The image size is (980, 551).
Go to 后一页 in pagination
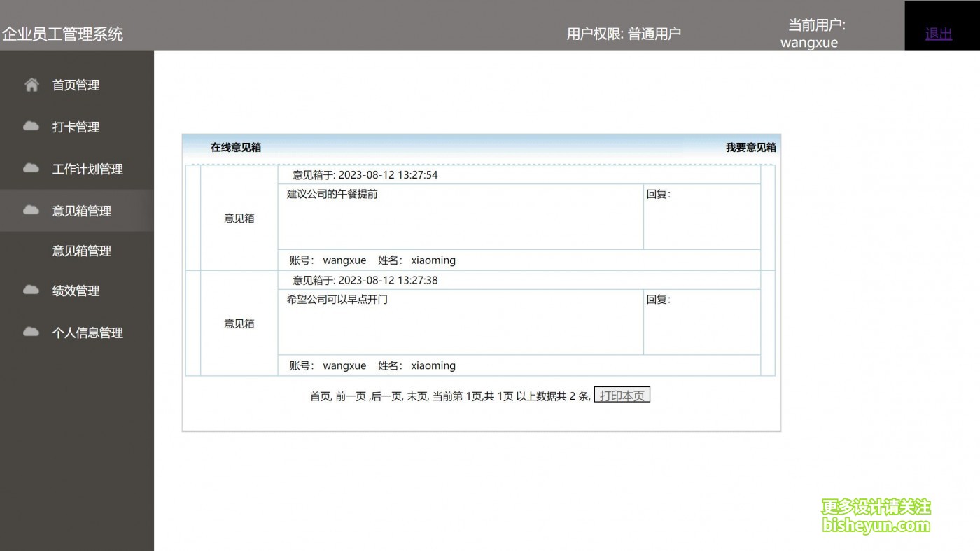pyautogui.click(x=386, y=396)
